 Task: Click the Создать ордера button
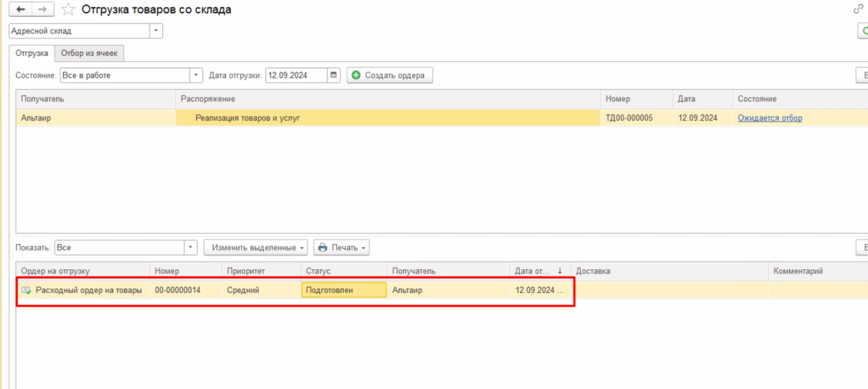tap(390, 75)
